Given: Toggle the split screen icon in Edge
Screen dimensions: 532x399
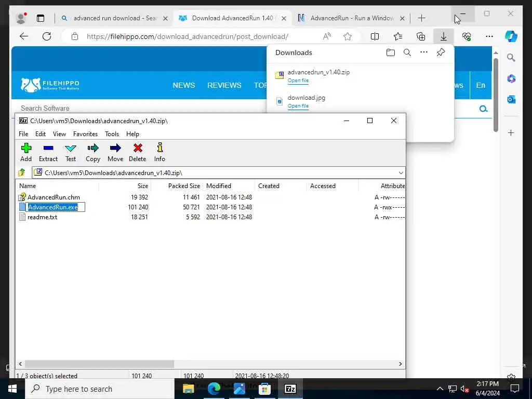Looking at the screenshot, I should pyautogui.click(x=375, y=36).
